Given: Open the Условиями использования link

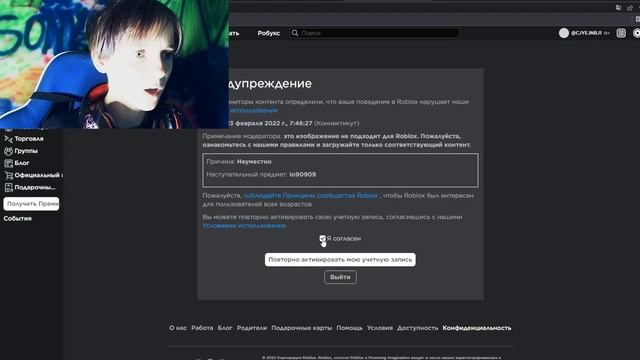Looking at the screenshot, I should (x=244, y=225).
